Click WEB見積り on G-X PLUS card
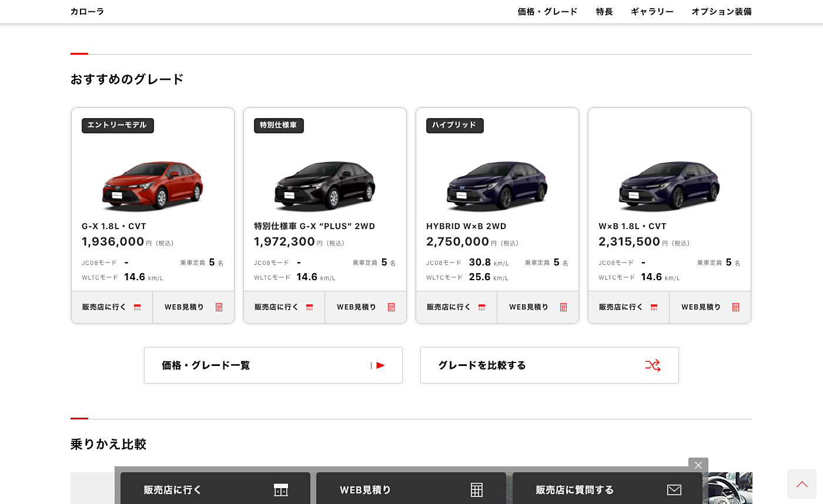Viewport: 823px width, 504px height. click(x=366, y=307)
